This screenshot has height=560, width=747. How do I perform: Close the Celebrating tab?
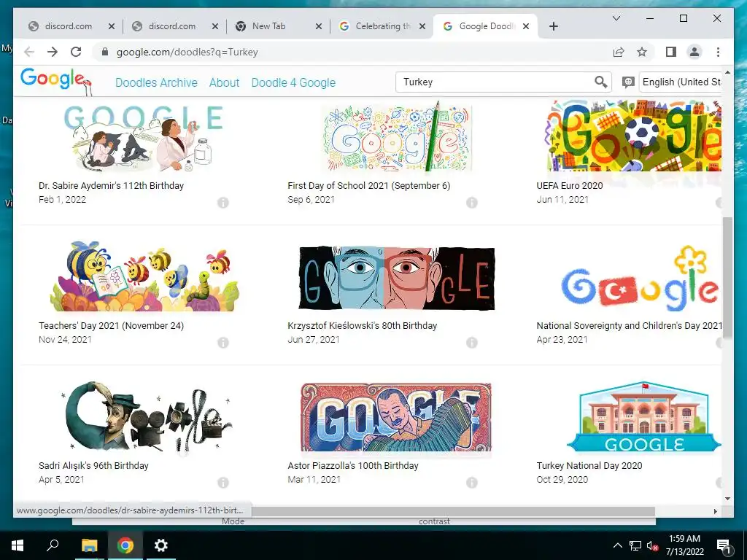point(422,27)
